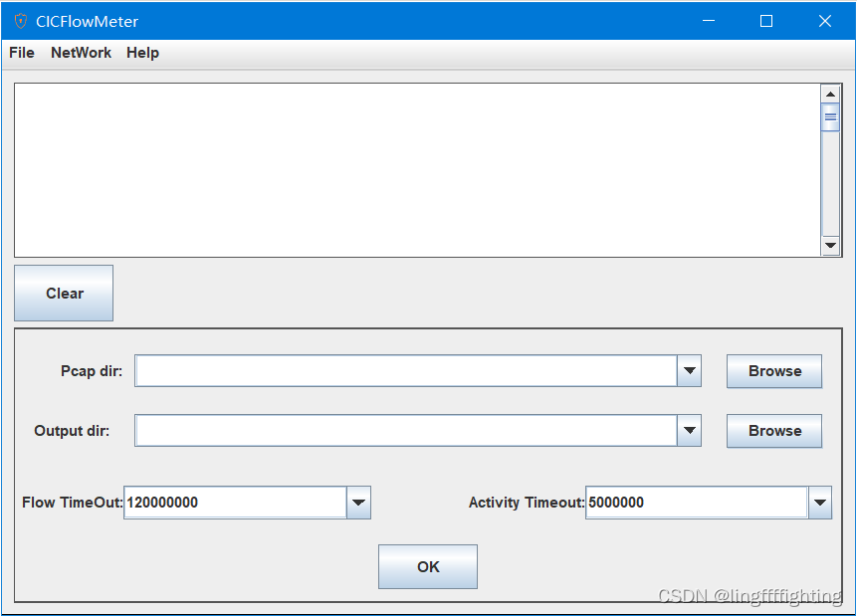Open the File menu
The width and height of the screenshot is (857, 616).
20,53
